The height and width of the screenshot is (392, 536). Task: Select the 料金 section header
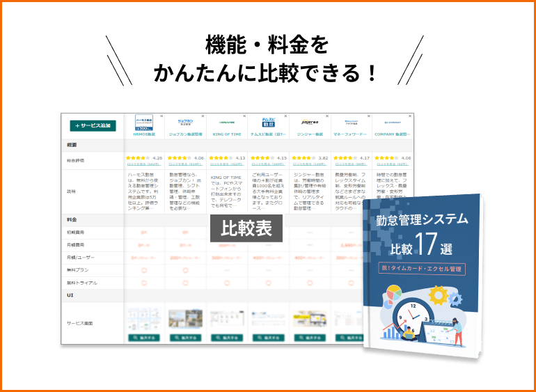click(x=72, y=219)
